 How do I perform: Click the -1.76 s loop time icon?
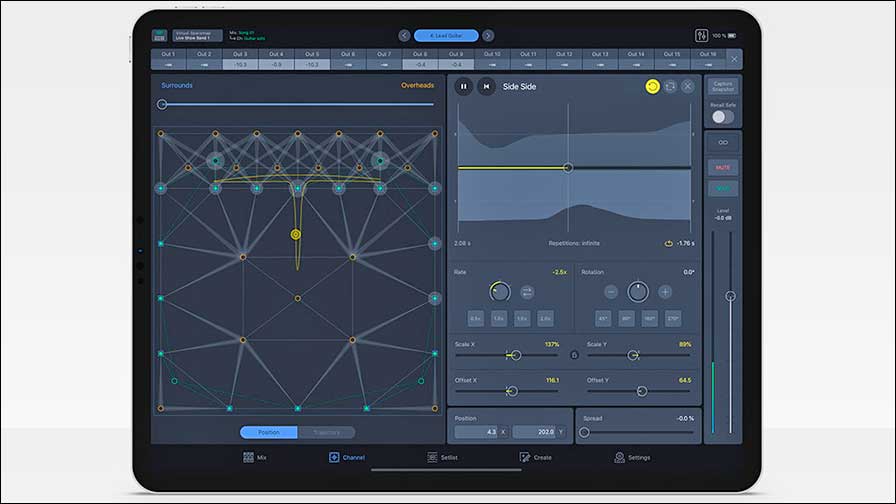[x=668, y=243]
